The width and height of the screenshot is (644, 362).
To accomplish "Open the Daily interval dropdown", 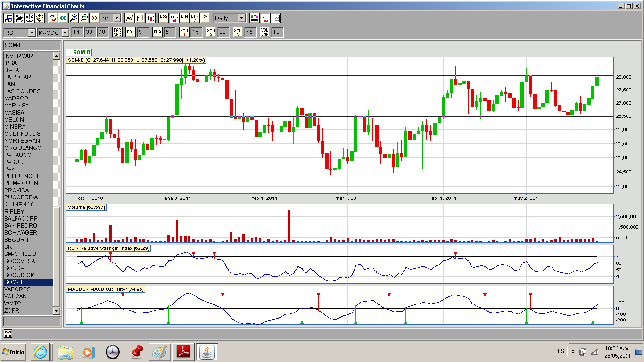I will click(241, 18).
